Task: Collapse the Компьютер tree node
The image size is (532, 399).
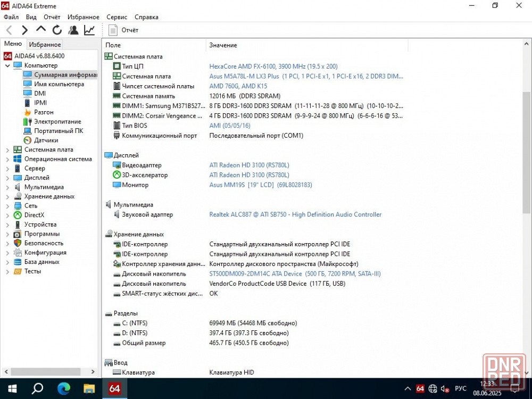Action: tap(7, 65)
